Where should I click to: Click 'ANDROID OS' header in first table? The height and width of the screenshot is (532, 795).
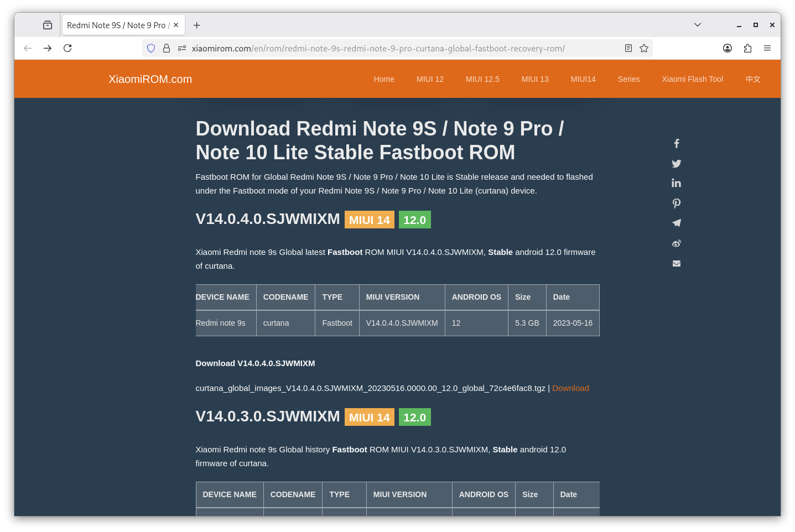coord(476,297)
